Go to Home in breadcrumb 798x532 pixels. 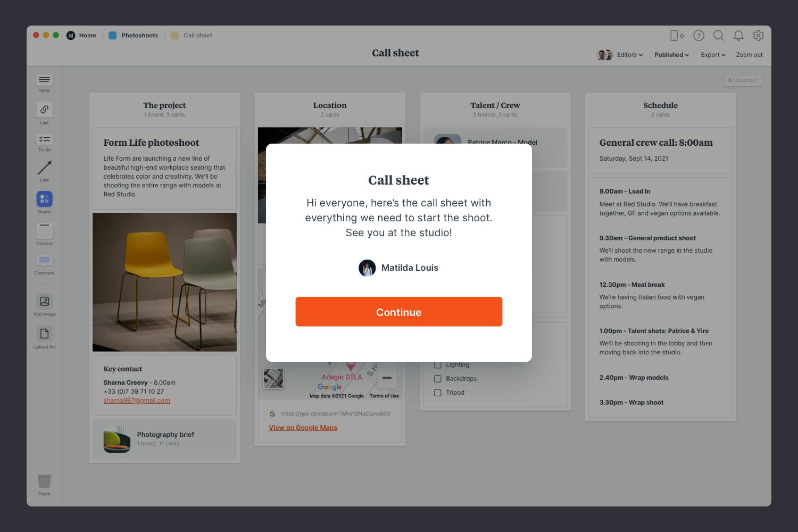[87, 36]
